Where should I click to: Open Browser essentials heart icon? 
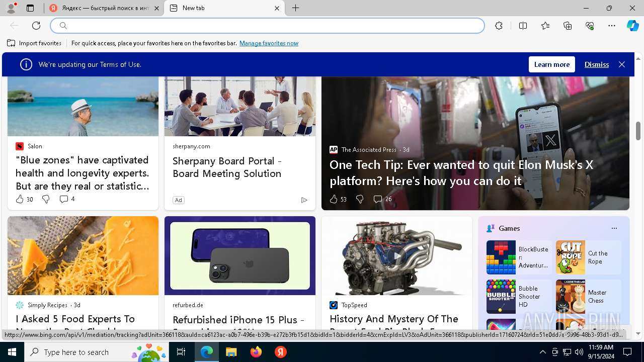coord(590,26)
